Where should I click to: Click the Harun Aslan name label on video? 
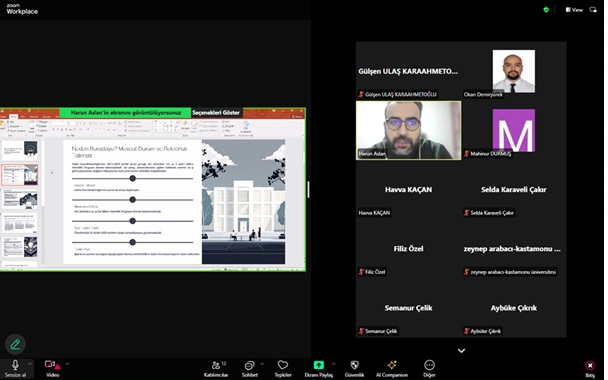point(371,154)
